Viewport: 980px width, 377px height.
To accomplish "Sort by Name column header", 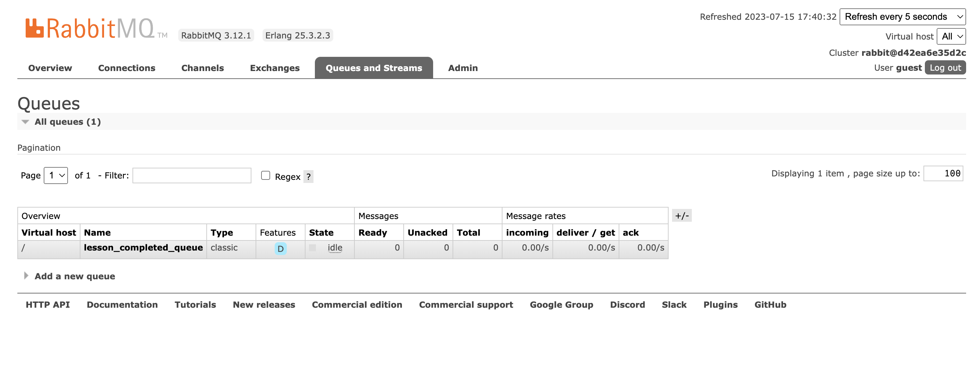I will (x=97, y=233).
